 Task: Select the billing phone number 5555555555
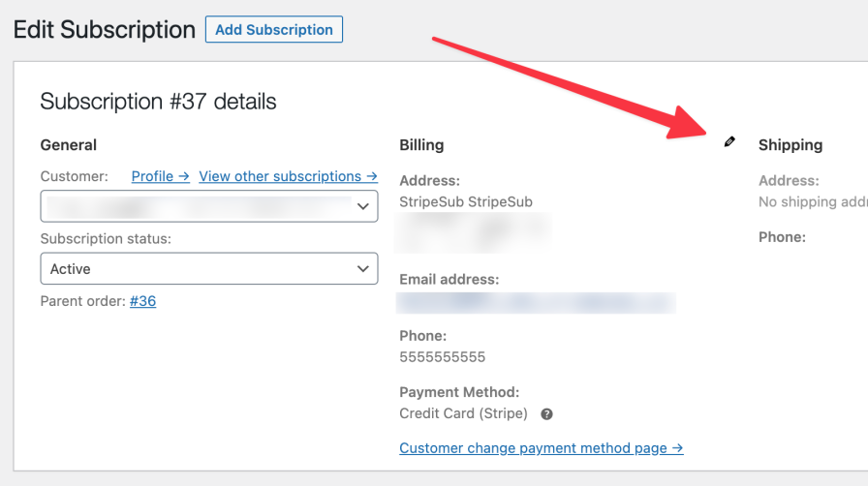[x=443, y=357]
